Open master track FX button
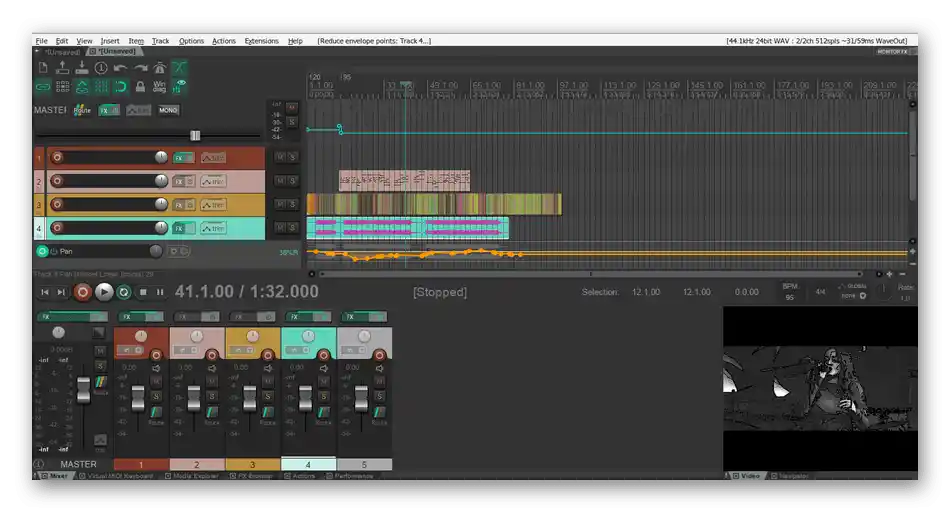The width and height of the screenshot is (950, 512). tap(105, 110)
